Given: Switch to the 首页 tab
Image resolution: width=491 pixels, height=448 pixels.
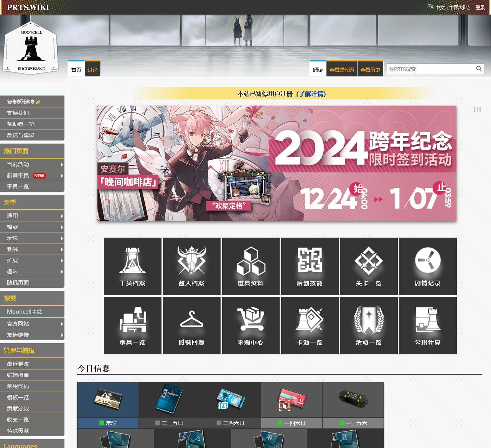Looking at the screenshot, I should 76,69.
